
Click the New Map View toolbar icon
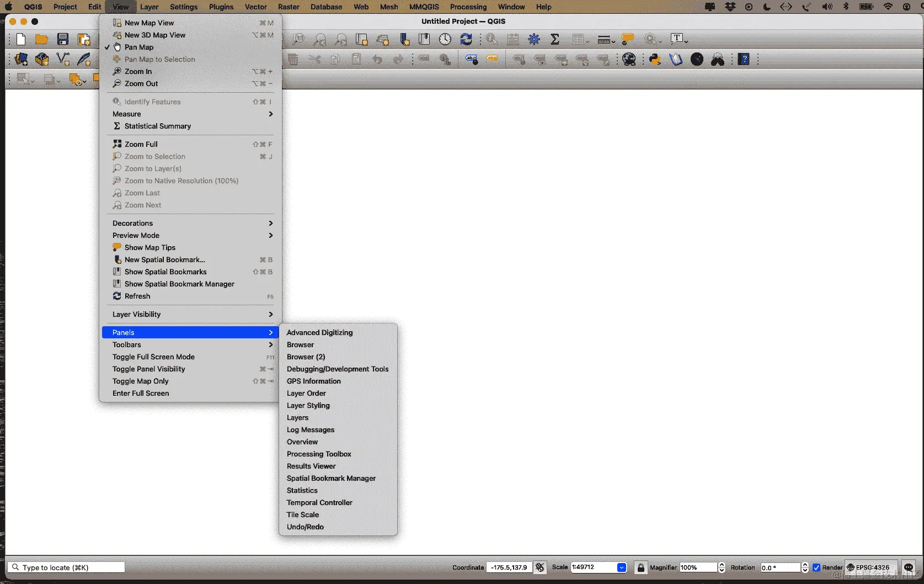[362, 39]
